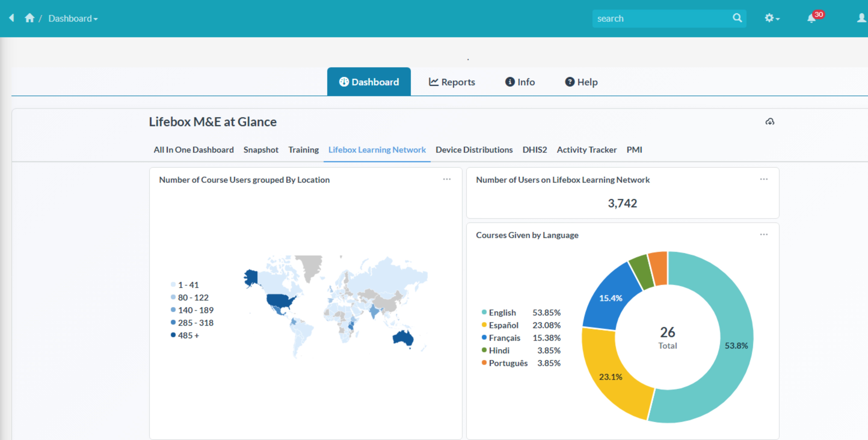Open the options menu on the map card
The image size is (868, 440).
point(447,179)
